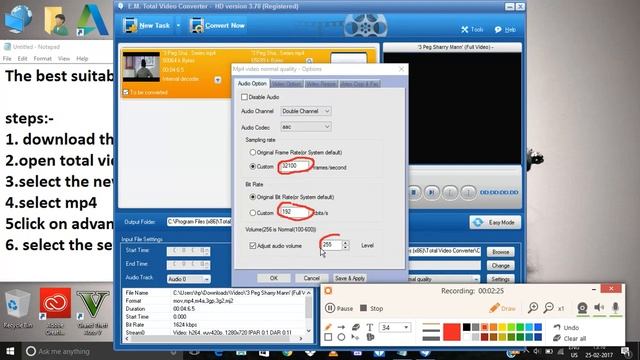Expand the New Task dropdown arrow
Viewport: 640px width, 360px height.
pyautogui.click(x=178, y=25)
